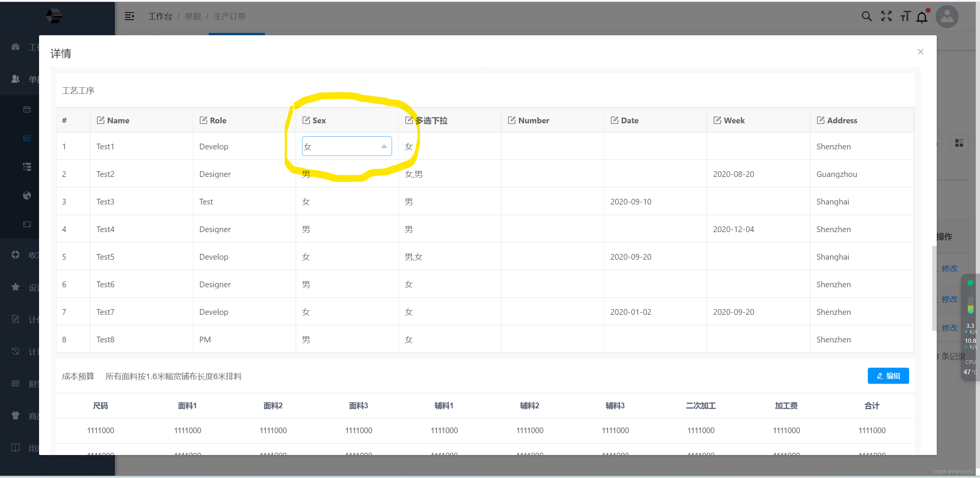
Task: Go to 工作台 in the breadcrumb
Action: click(160, 16)
